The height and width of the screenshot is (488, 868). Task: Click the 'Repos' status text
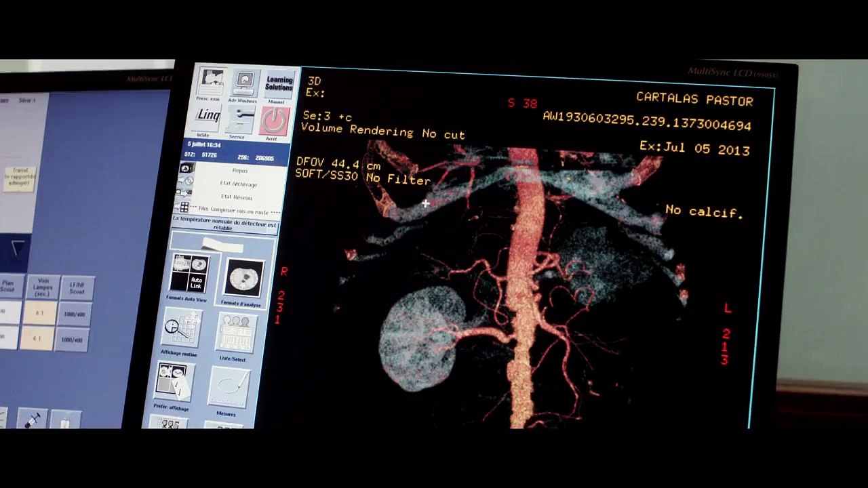(x=240, y=171)
